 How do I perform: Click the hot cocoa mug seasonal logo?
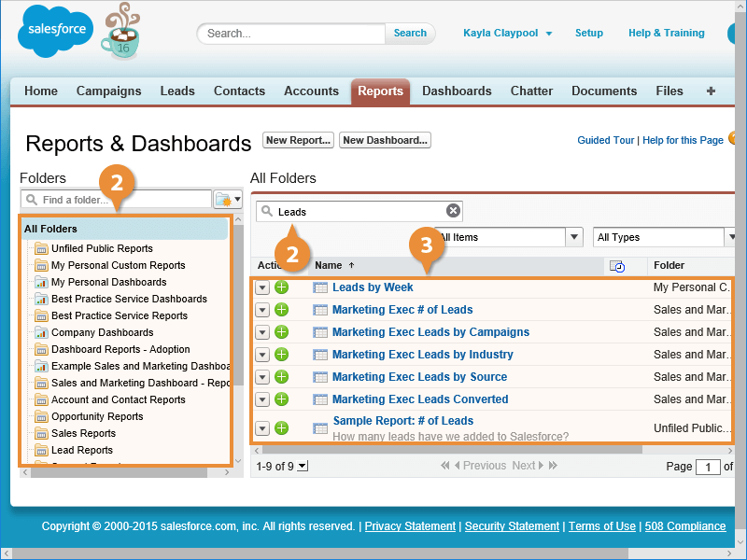pyautogui.click(x=121, y=32)
